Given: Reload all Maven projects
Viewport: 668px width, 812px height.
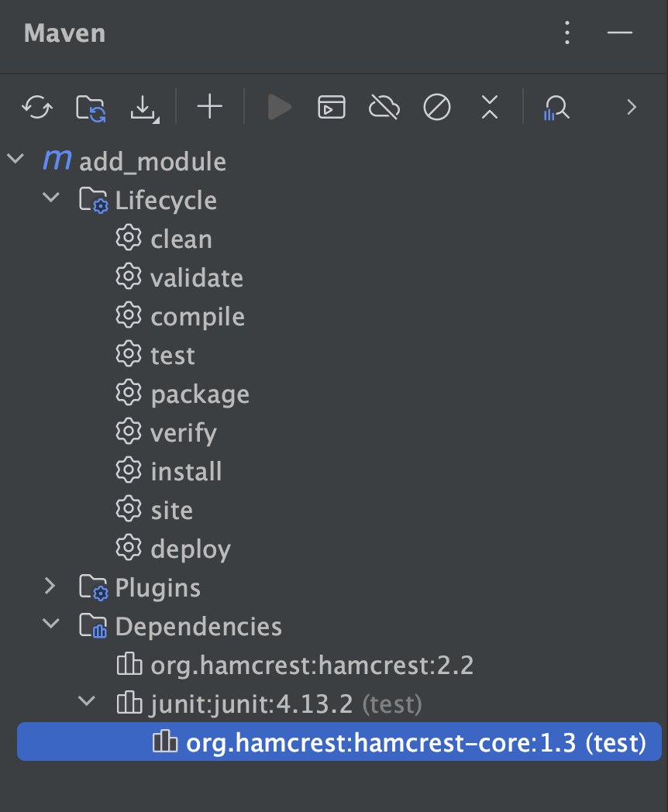Looking at the screenshot, I should pyautogui.click(x=36, y=107).
